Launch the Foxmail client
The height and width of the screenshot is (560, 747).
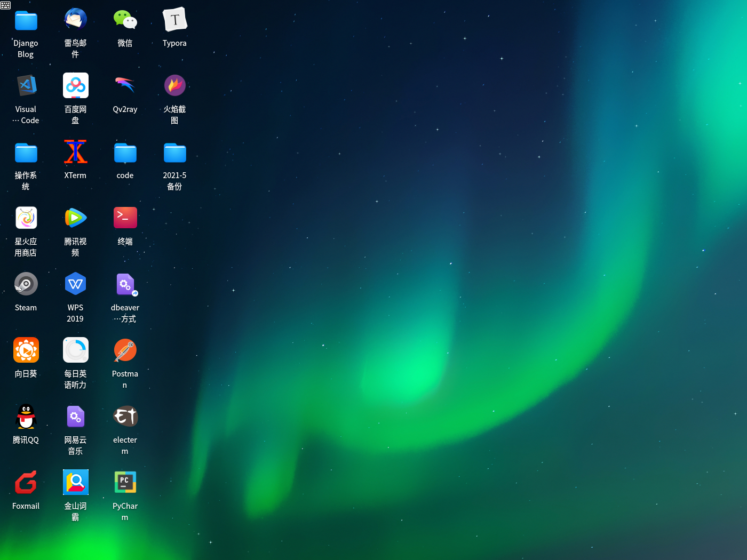point(26,483)
